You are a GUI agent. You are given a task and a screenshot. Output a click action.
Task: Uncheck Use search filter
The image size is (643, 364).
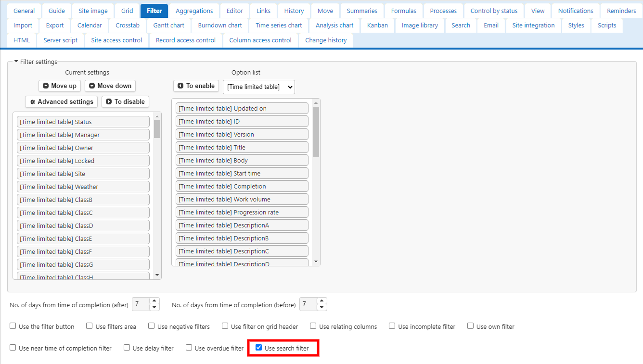[258, 348]
